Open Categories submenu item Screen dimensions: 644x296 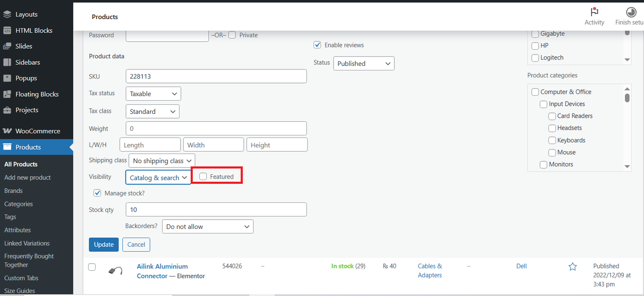click(19, 204)
